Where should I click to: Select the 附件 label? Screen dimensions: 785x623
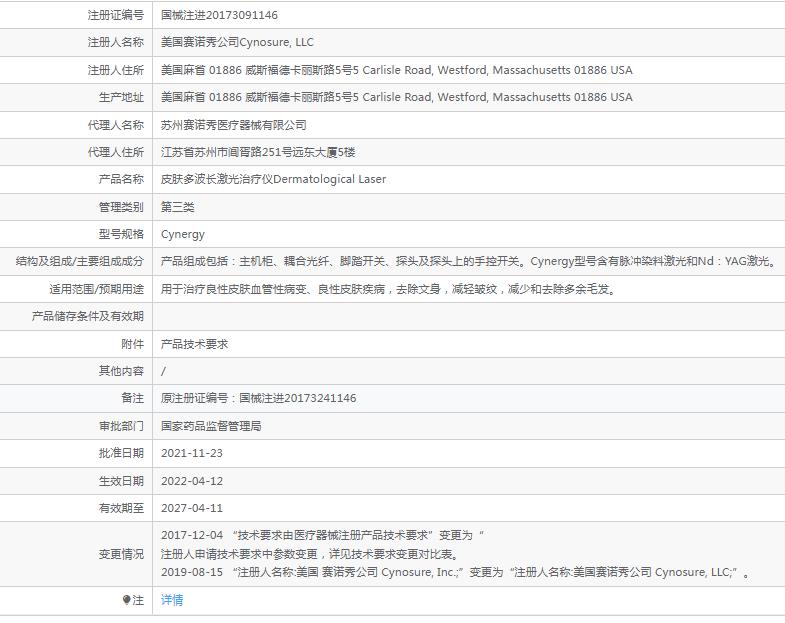click(132, 344)
